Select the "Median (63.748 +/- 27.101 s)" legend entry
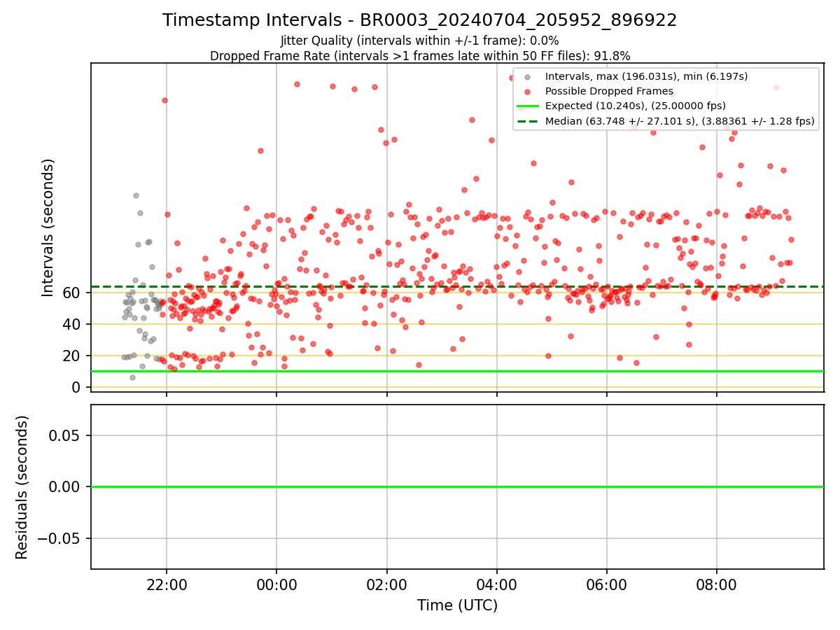This screenshot has height=630, width=840. [680, 121]
